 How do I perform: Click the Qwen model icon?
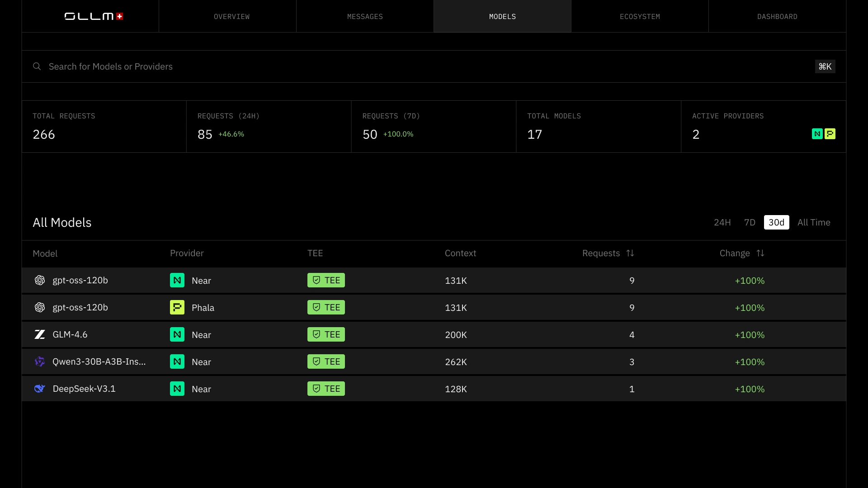(x=40, y=361)
